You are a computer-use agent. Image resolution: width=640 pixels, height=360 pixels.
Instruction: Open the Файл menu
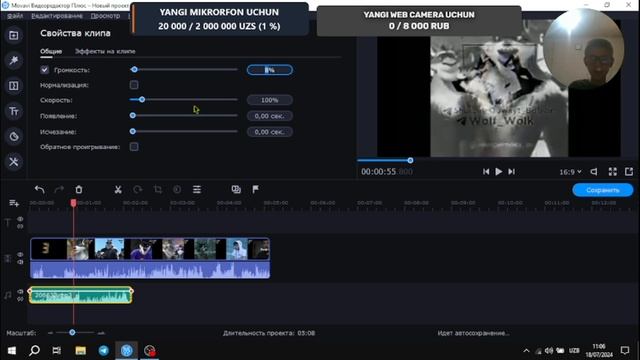tap(15, 16)
